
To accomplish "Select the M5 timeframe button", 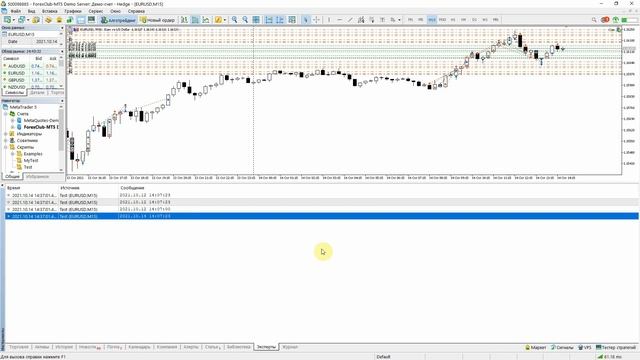I will pos(421,20).
